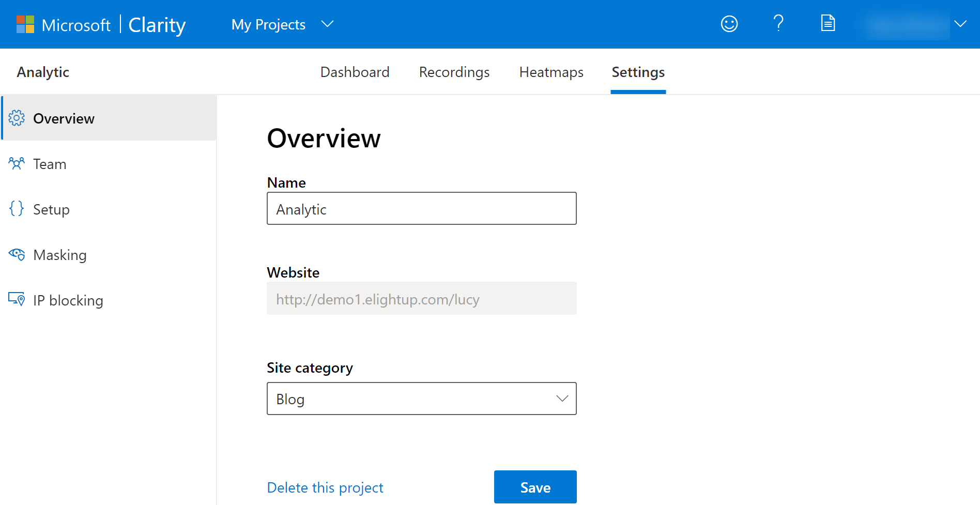980x505 pixels.
Task: Open the account menu chevron
Action: click(x=960, y=24)
